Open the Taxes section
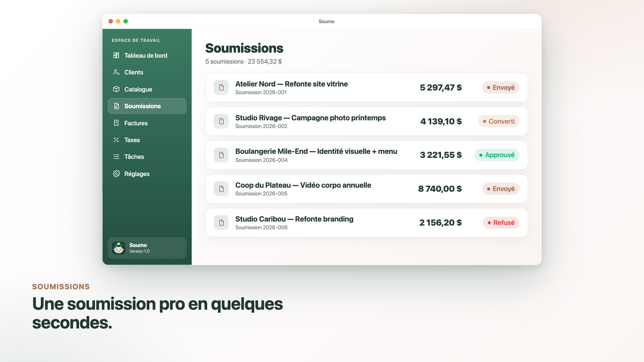 tap(147, 140)
